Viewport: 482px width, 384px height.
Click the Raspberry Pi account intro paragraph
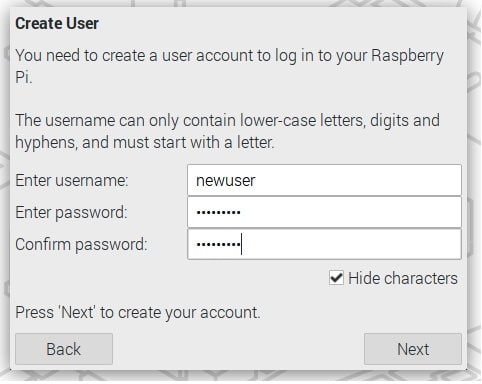(x=229, y=66)
